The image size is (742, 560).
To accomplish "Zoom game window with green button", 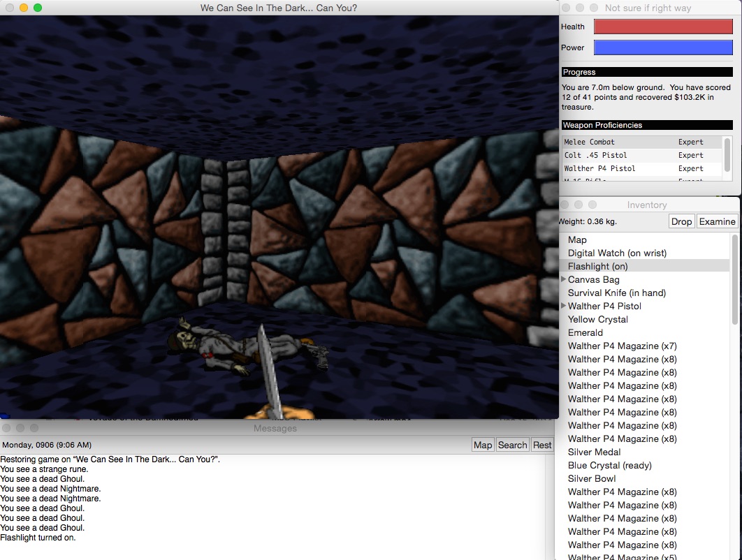I will [x=38, y=8].
